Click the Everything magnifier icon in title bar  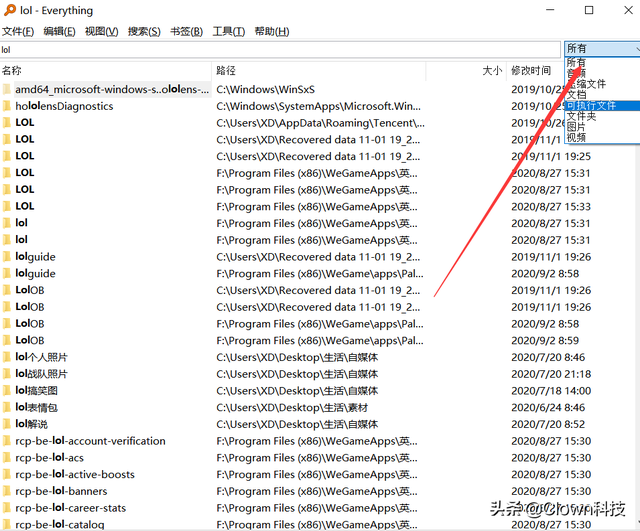click(10, 10)
